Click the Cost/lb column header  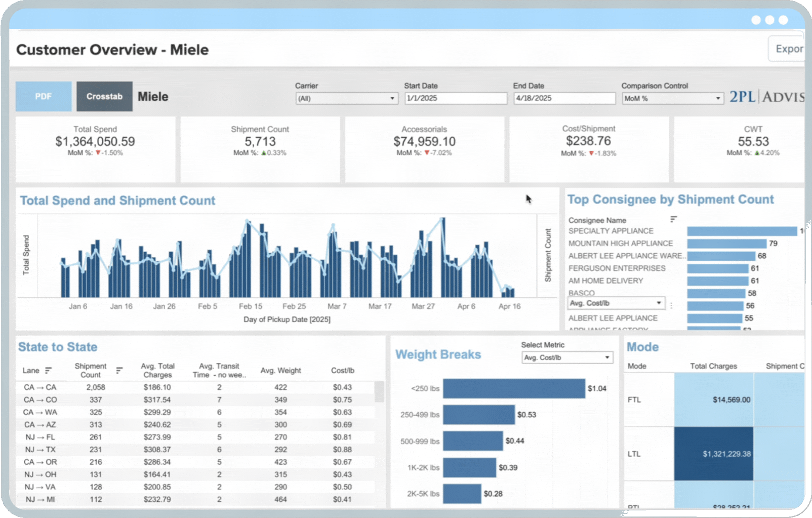click(x=343, y=371)
